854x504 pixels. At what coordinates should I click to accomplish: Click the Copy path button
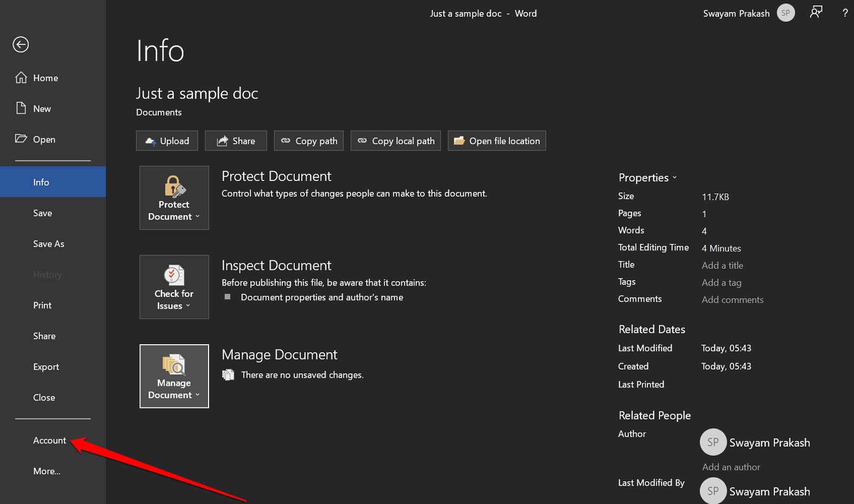click(x=309, y=141)
